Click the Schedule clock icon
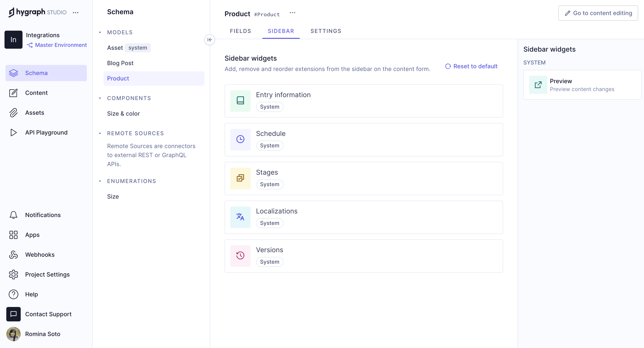 (240, 140)
